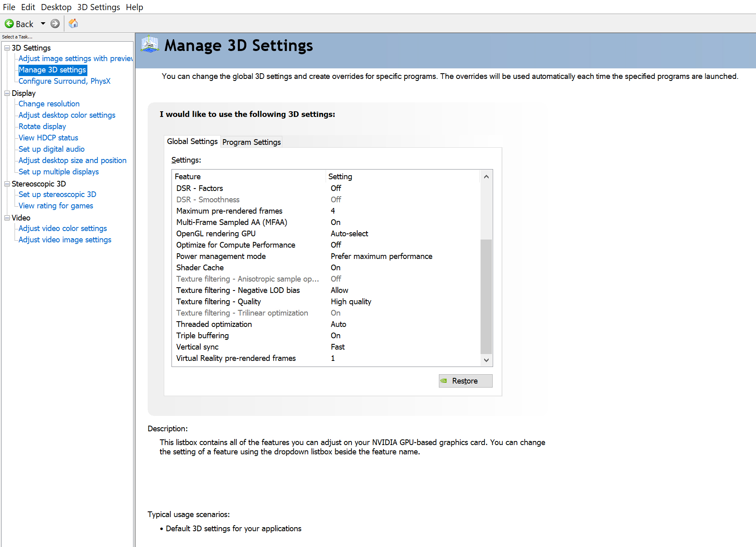This screenshot has height=547, width=756.
Task: Click the Restore button
Action: pyautogui.click(x=466, y=381)
